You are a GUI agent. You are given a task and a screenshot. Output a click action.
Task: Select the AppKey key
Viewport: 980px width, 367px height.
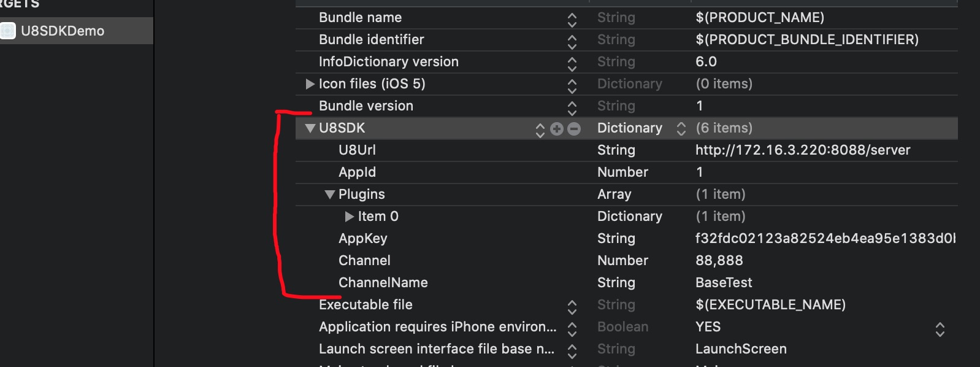363,239
